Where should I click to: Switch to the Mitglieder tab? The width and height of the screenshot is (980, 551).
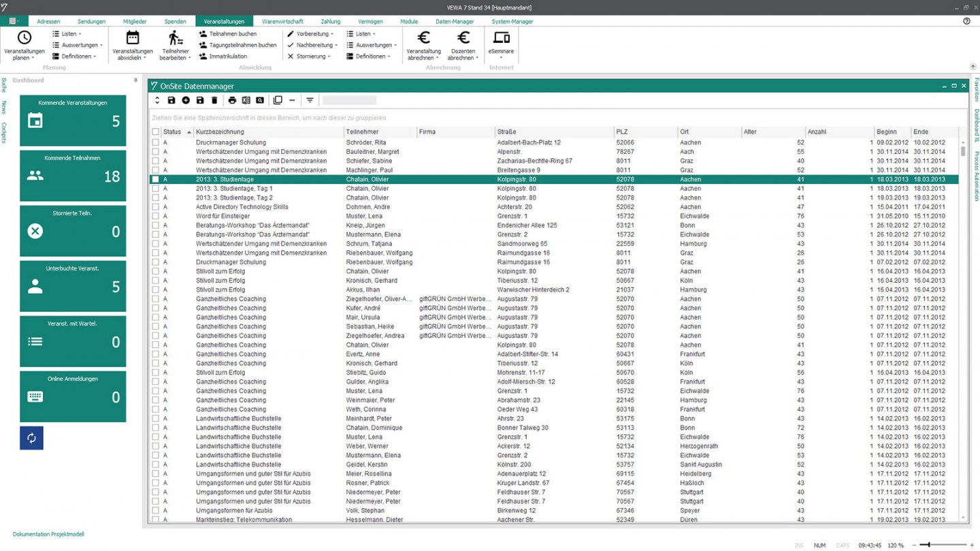(135, 22)
